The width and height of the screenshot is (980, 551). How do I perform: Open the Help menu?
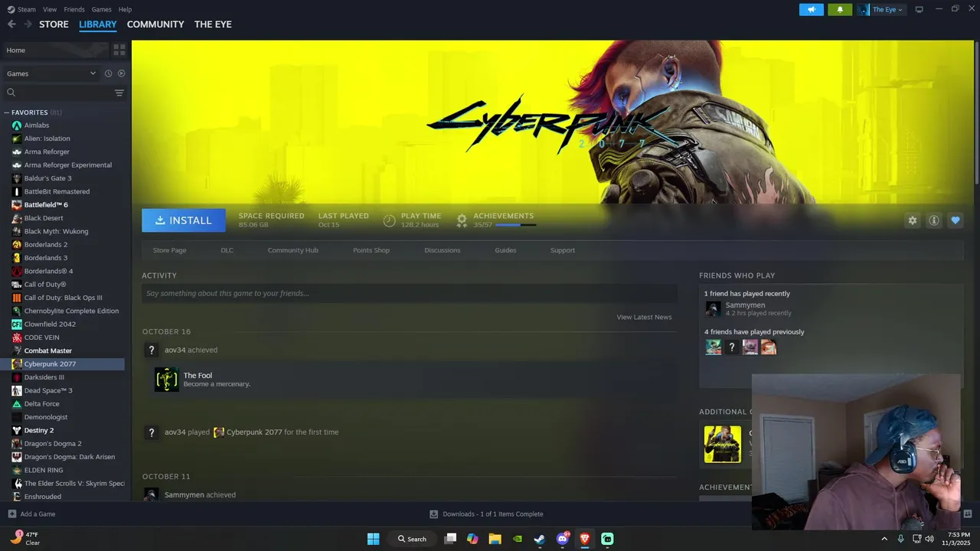[x=125, y=9]
